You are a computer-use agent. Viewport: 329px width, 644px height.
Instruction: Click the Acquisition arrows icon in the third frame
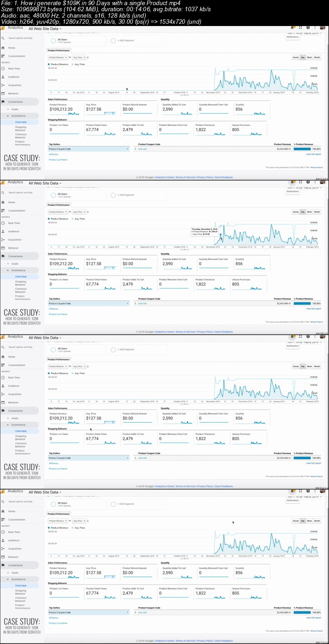pos(3,394)
